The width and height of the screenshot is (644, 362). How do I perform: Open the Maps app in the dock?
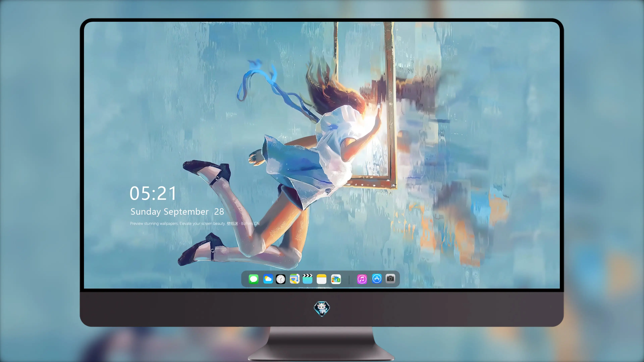coord(294,279)
